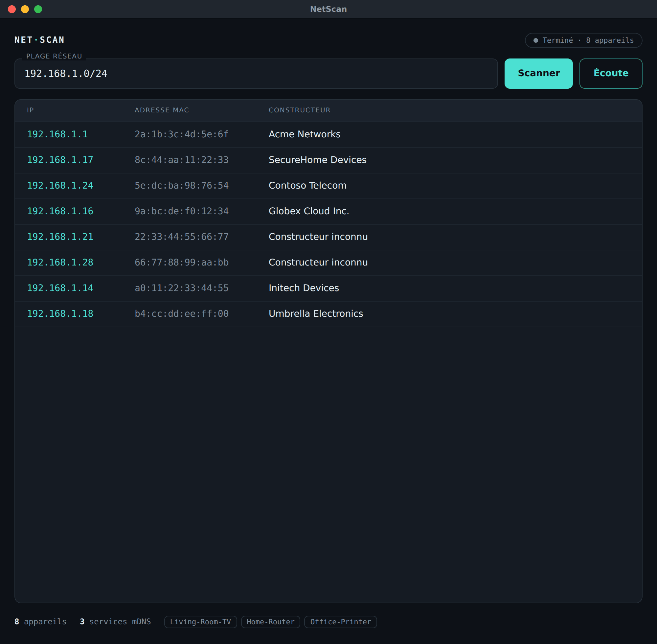Select IP address 192.168.1.16

coord(60,211)
